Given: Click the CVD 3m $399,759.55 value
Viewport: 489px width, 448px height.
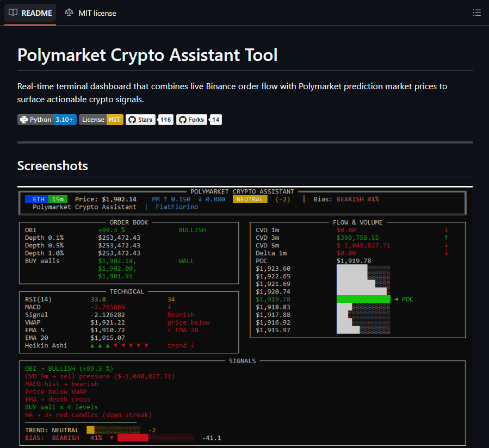Looking at the screenshot, I should coord(358,238).
